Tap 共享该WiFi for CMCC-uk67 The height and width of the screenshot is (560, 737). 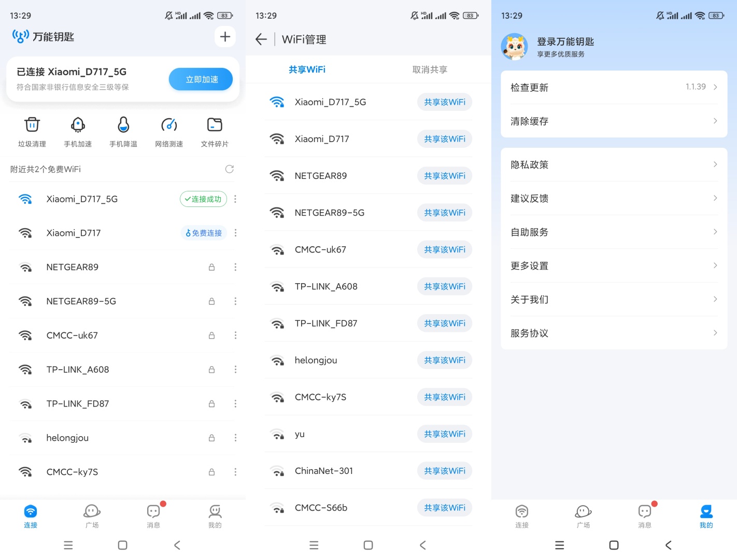click(444, 249)
